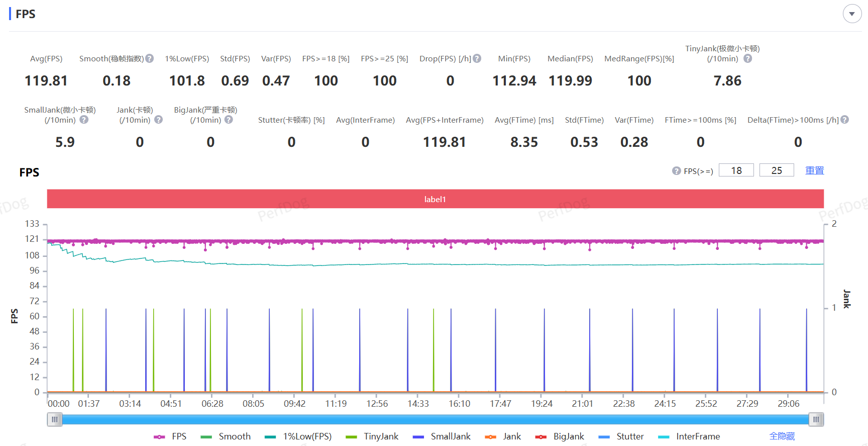Open help icon beside BigJank (/10min)
The height and width of the screenshot is (446, 868).
pyautogui.click(x=229, y=120)
